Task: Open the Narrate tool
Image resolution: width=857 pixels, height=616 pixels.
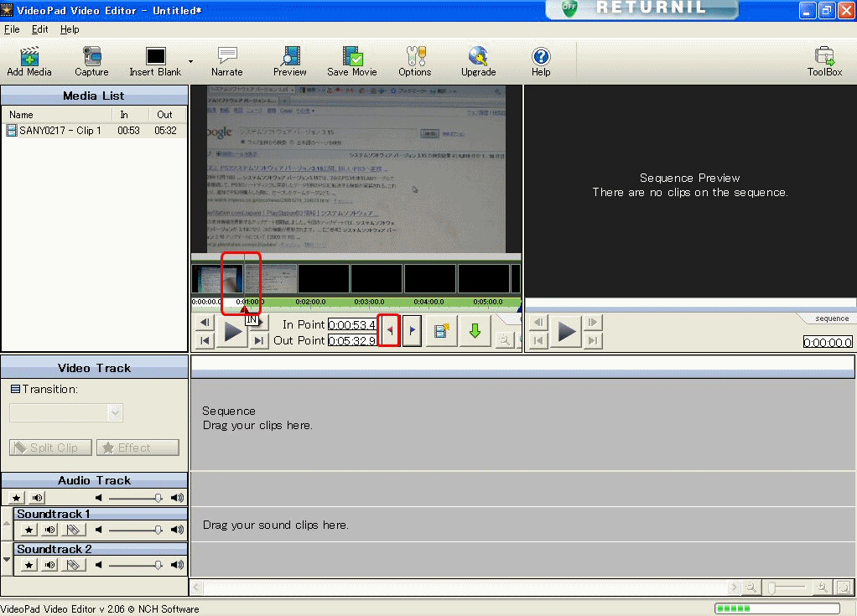Action: 226,60
